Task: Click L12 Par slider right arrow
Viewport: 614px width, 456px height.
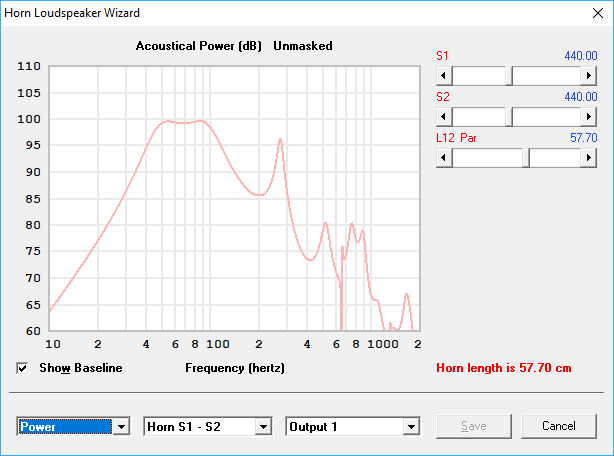Action: point(589,158)
